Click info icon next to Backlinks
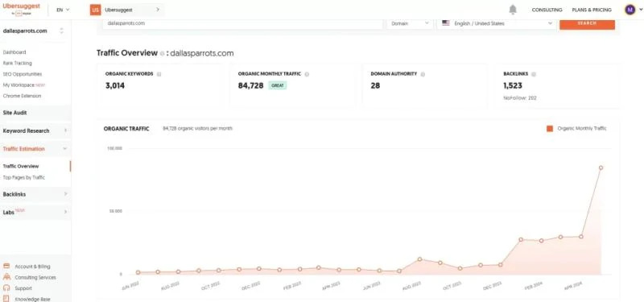The height and width of the screenshot is (302, 644). [534, 74]
